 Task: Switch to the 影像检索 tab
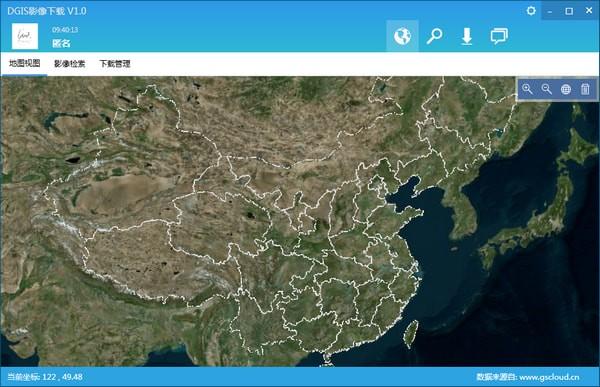(69, 64)
